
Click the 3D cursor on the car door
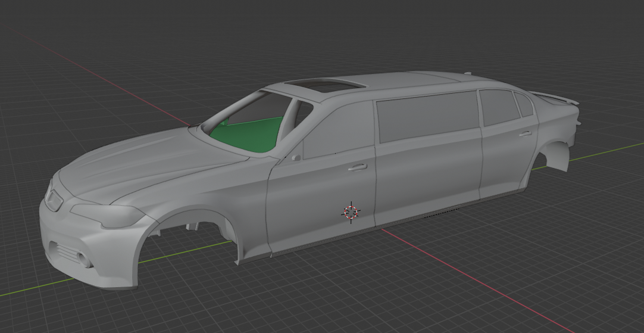click(351, 212)
